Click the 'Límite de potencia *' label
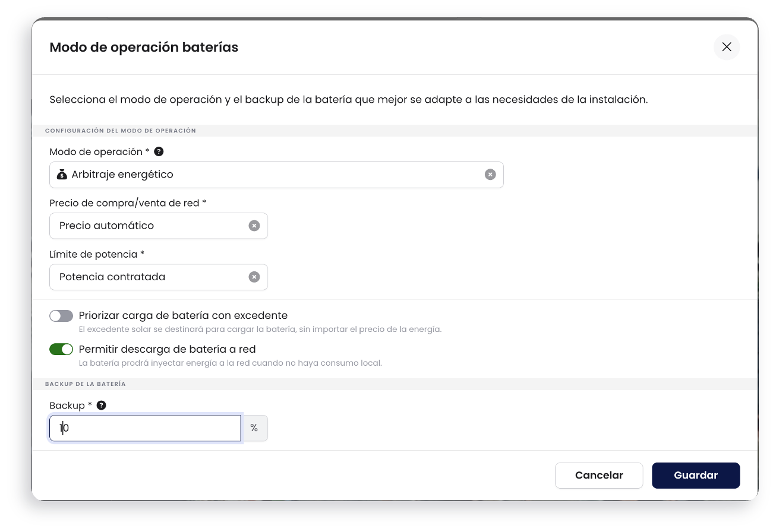The height and width of the screenshot is (532, 776). 97,254
